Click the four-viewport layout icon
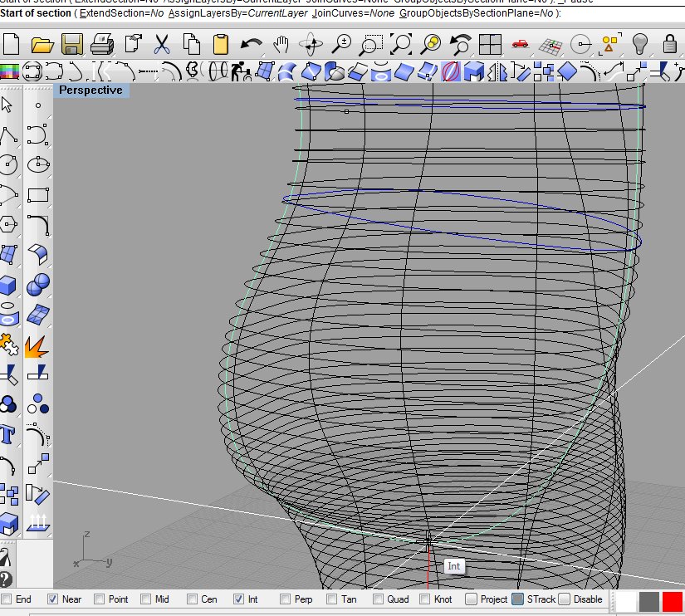 pyautogui.click(x=490, y=43)
